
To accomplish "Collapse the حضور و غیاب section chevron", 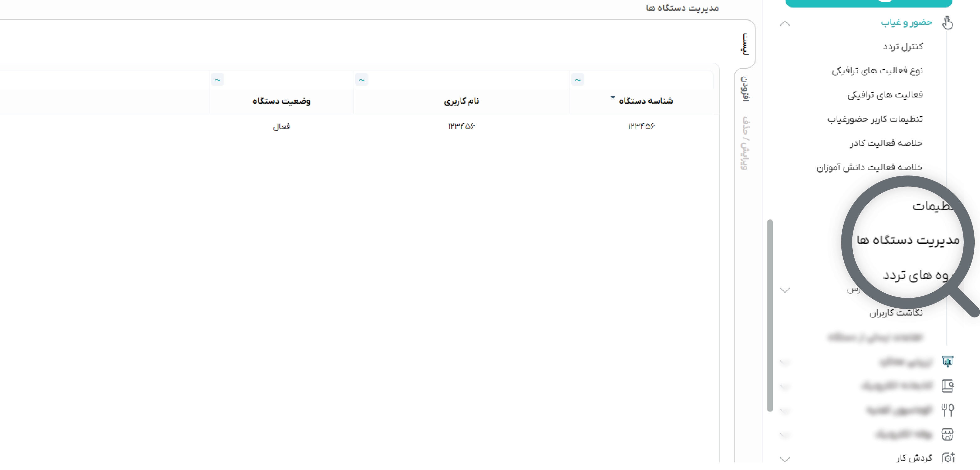I will (785, 23).
